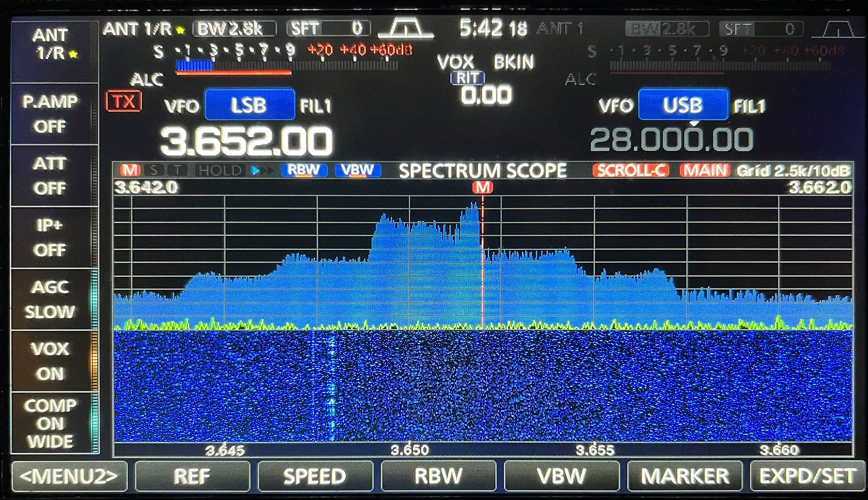Tap the SCROLL-C scope mode indicator
This screenshot has height=500, width=868.
(x=631, y=170)
